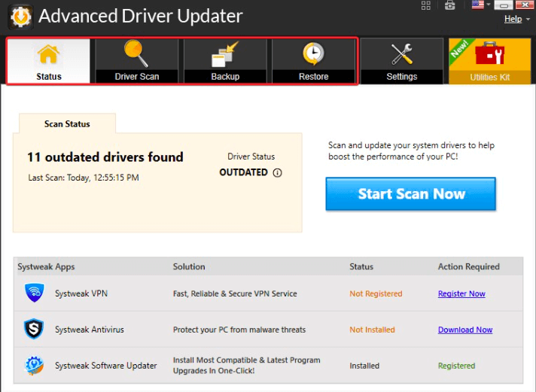This screenshot has height=392, width=536.
Task: Click 'Last Scan: Today, 12:55:15 PM' text
Action: tap(84, 178)
